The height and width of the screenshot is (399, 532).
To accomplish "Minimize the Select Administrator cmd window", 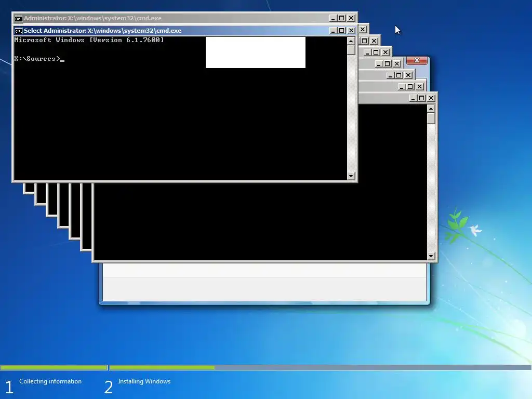I will coord(333,31).
